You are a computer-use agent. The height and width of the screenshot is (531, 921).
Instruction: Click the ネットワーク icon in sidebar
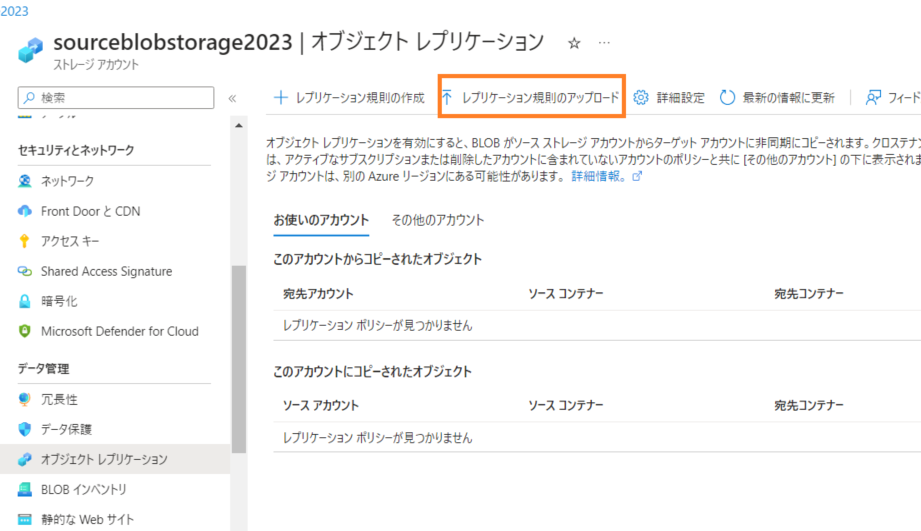[25, 181]
